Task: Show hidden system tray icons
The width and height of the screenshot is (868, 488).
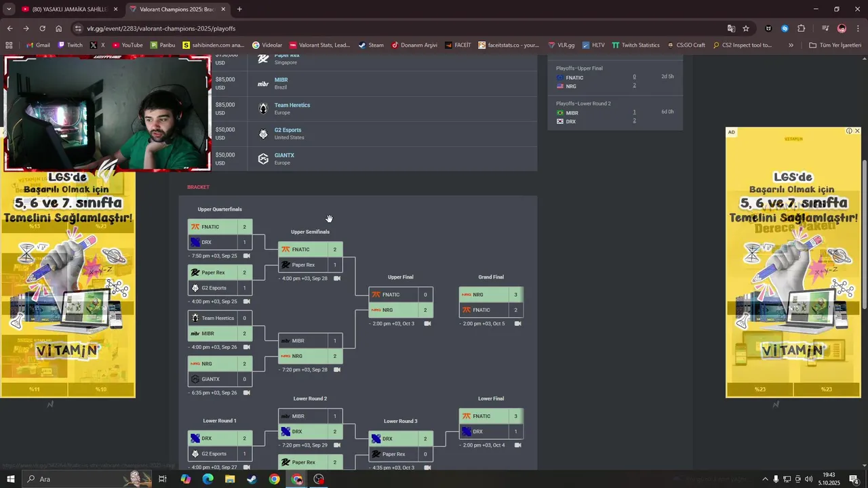Action: [765, 479]
